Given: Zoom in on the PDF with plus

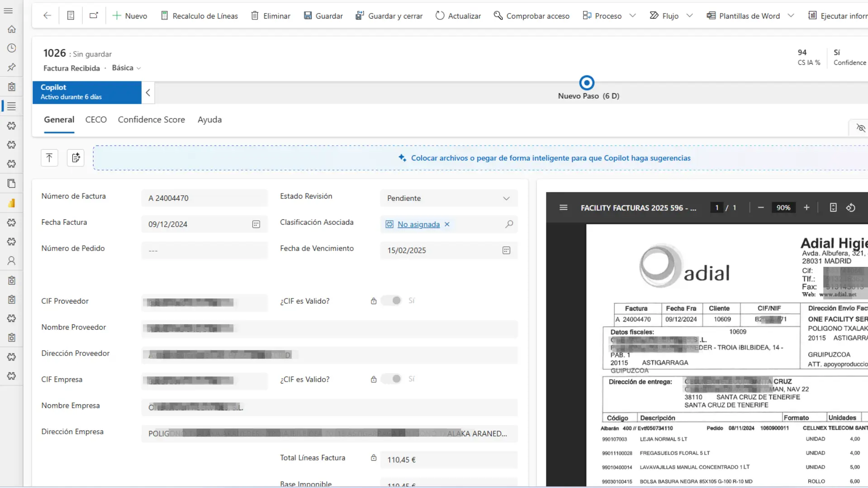Looking at the screenshot, I should pyautogui.click(x=806, y=208).
